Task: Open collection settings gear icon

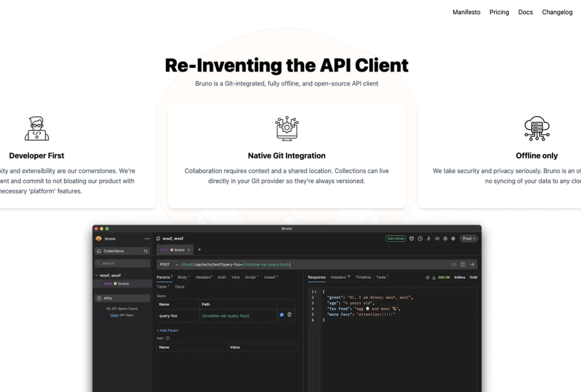Action: click(x=446, y=239)
